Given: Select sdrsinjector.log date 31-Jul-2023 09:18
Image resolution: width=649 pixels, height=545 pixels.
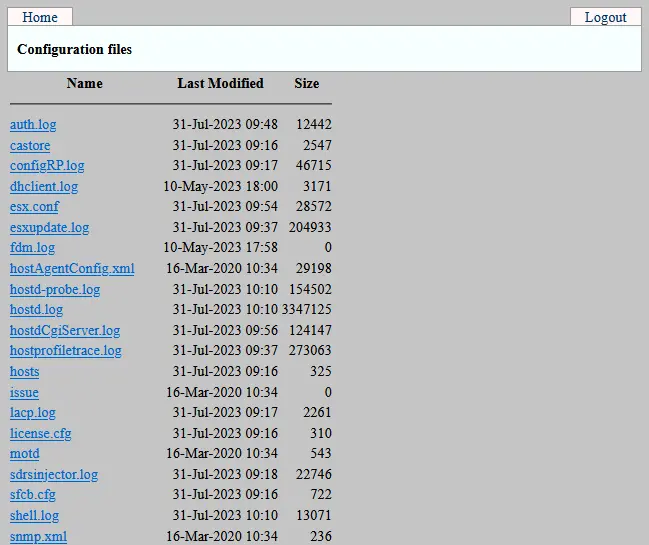Looking at the screenshot, I should 225,474.
